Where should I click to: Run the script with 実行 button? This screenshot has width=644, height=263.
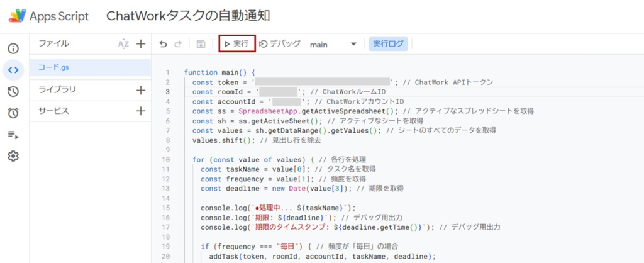coord(237,44)
